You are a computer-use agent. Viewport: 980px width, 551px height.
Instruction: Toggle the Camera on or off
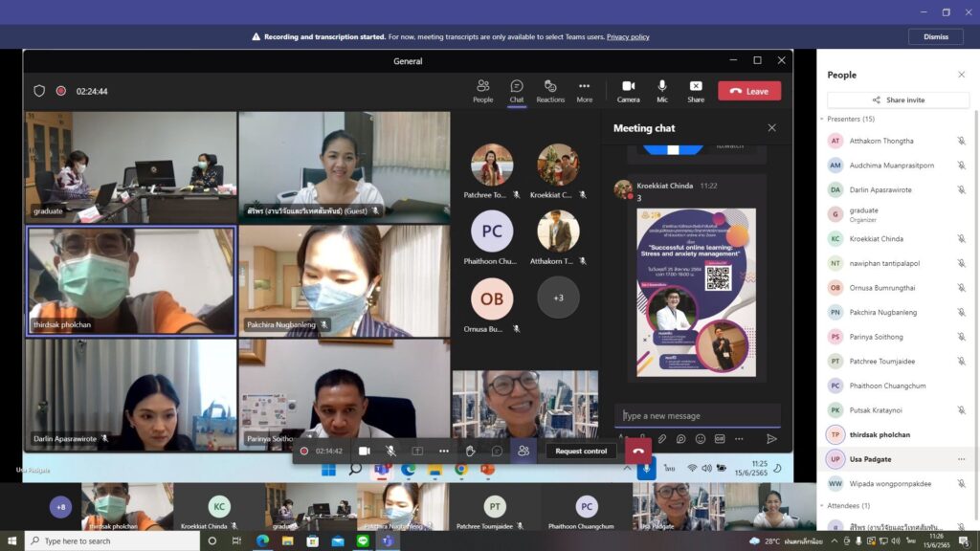[x=628, y=91]
